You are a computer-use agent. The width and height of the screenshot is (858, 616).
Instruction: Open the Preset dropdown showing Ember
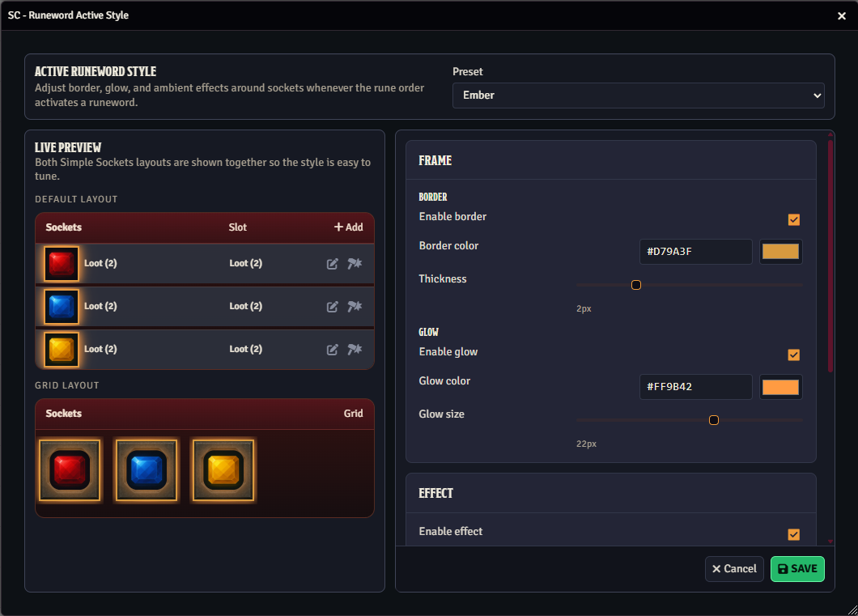tap(638, 96)
